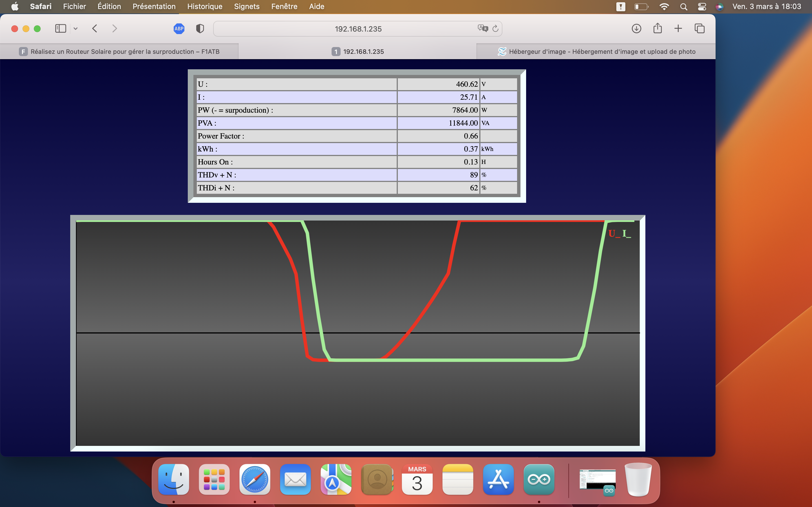The image size is (812, 507).
Task: Open Control Center in menu bar
Action: [701, 6]
